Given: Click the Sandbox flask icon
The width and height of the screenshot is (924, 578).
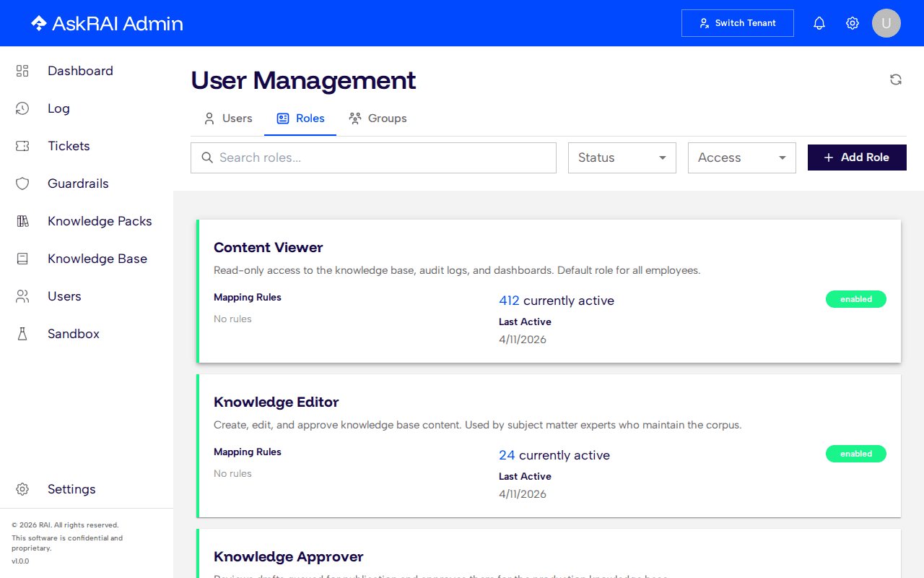Looking at the screenshot, I should (x=22, y=334).
